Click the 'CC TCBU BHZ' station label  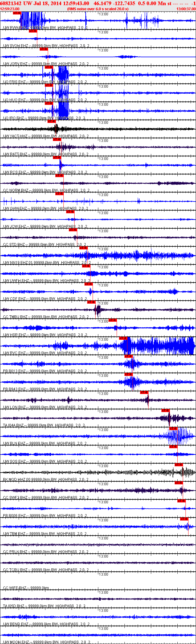point(15,570)
